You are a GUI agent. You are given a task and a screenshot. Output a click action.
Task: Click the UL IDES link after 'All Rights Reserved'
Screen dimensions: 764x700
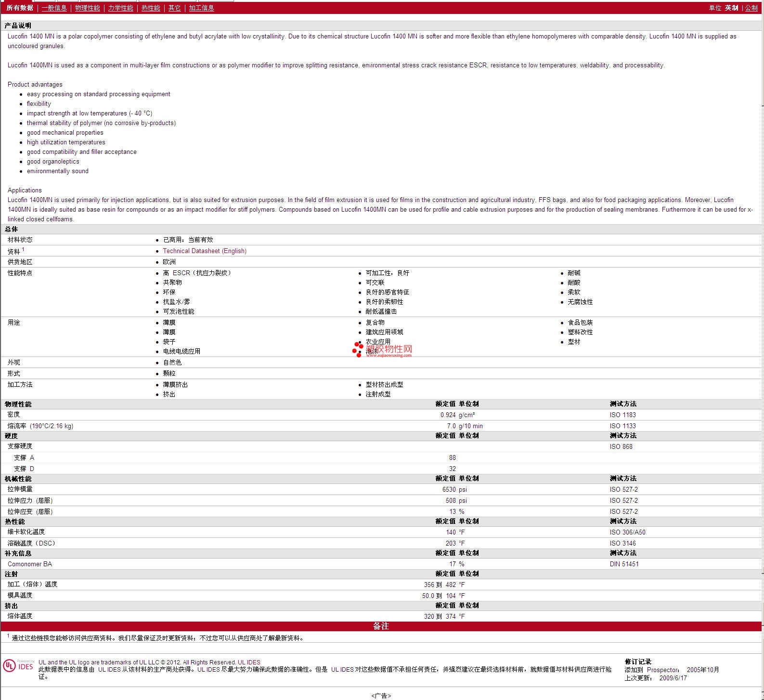249,662
